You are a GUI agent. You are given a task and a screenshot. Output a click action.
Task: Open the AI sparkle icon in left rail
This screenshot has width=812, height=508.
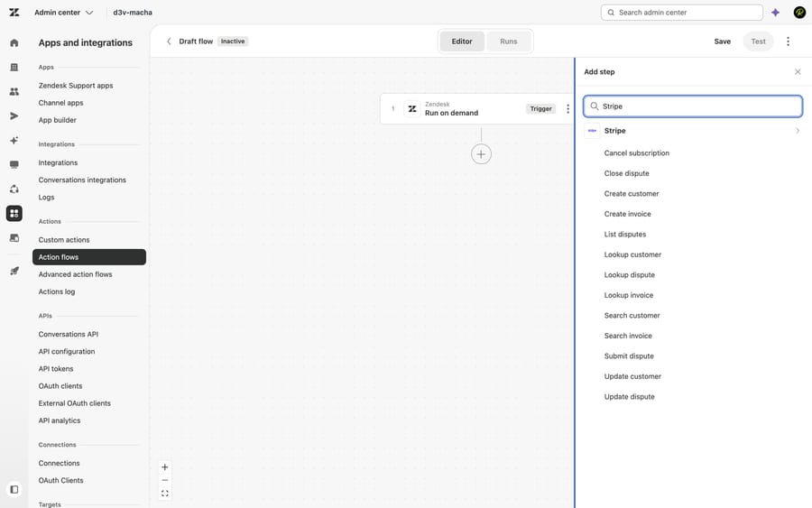click(x=14, y=141)
